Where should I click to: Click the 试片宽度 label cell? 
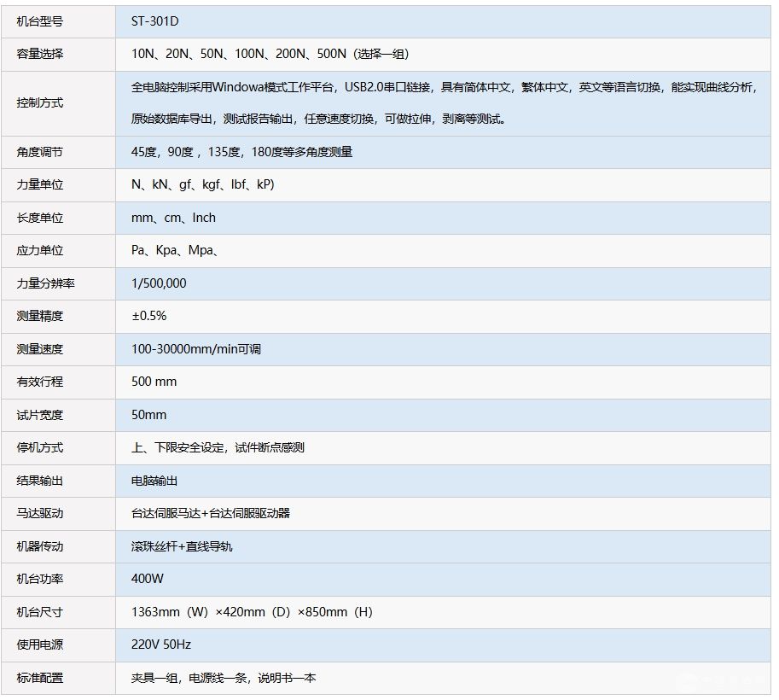pyautogui.click(x=40, y=415)
